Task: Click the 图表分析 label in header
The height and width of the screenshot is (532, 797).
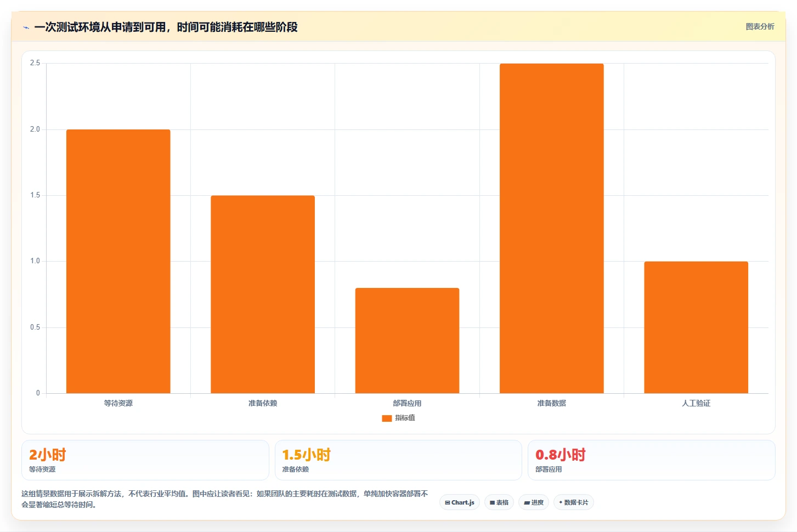Action: (x=760, y=26)
